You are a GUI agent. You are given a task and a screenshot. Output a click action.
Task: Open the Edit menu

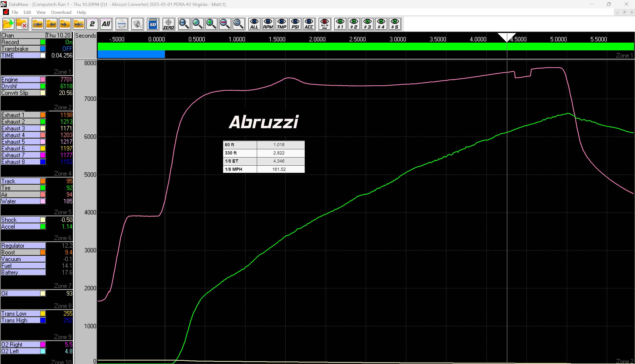27,12
